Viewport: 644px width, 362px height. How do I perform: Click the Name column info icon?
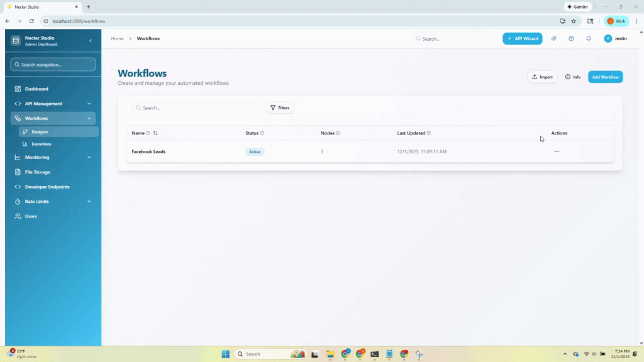tap(148, 133)
